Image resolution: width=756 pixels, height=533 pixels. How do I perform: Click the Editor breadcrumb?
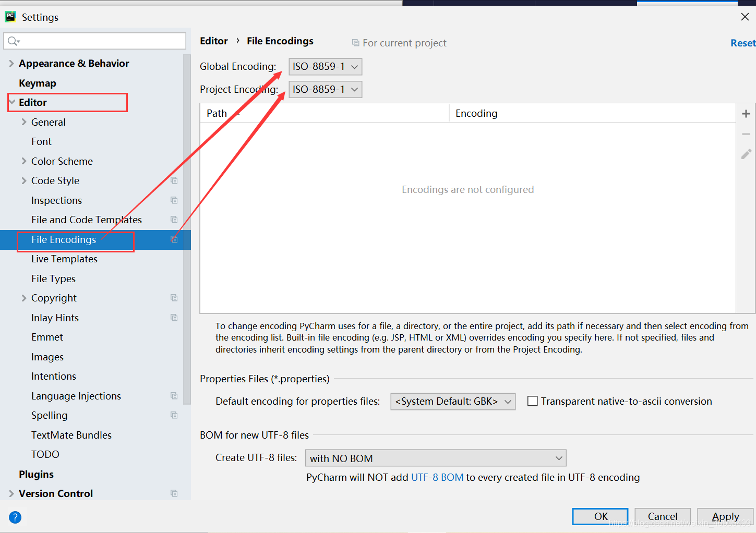pos(214,41)
